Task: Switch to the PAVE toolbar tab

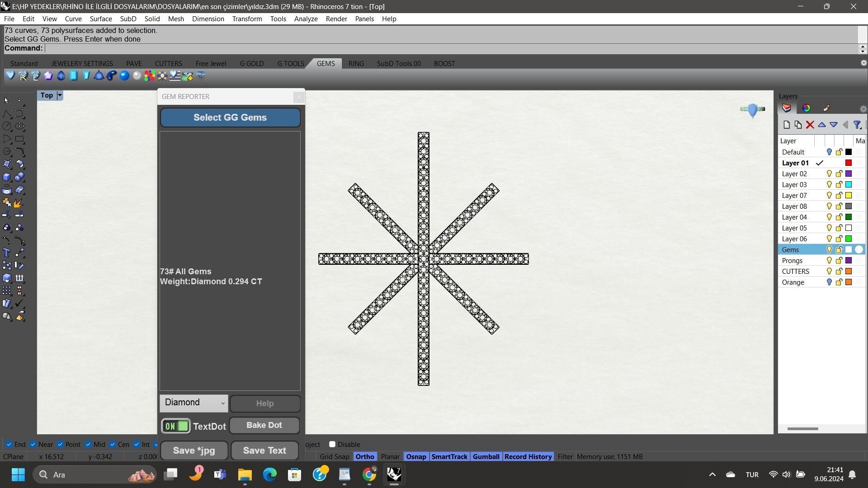Action: click(134, 64)
